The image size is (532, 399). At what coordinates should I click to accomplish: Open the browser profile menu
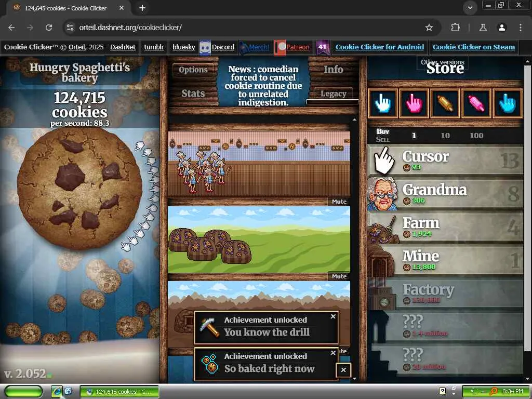tap(502, 28)
